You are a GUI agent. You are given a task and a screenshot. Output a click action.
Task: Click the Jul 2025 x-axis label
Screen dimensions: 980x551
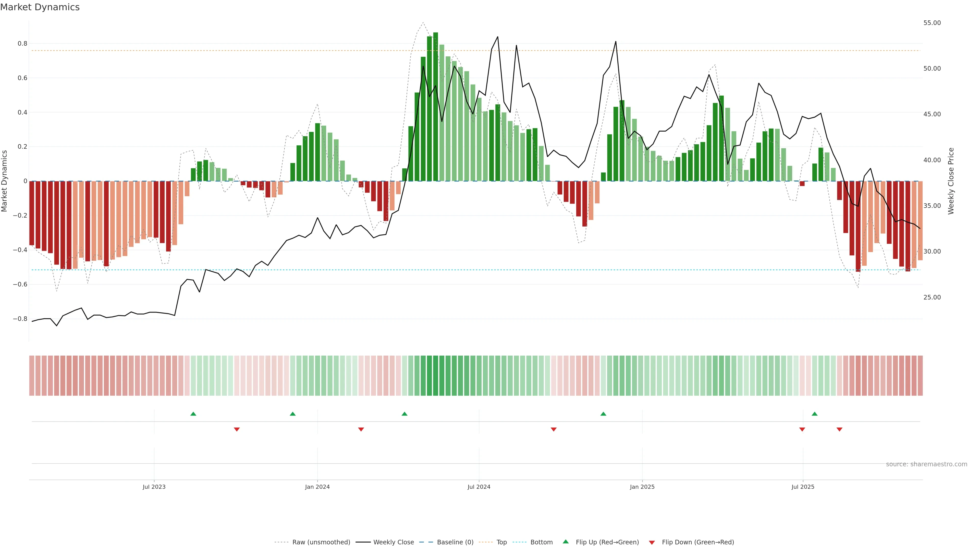(x=803, y=487)
